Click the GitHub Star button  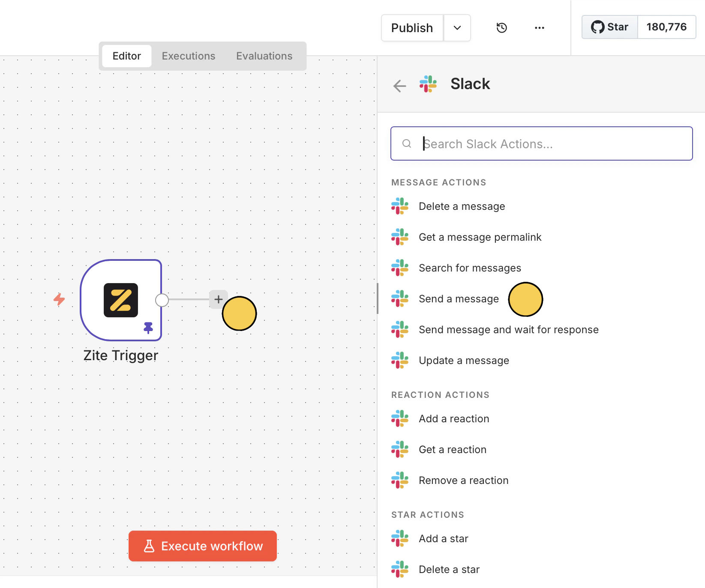pyautogui.click(x=610, y=27)
